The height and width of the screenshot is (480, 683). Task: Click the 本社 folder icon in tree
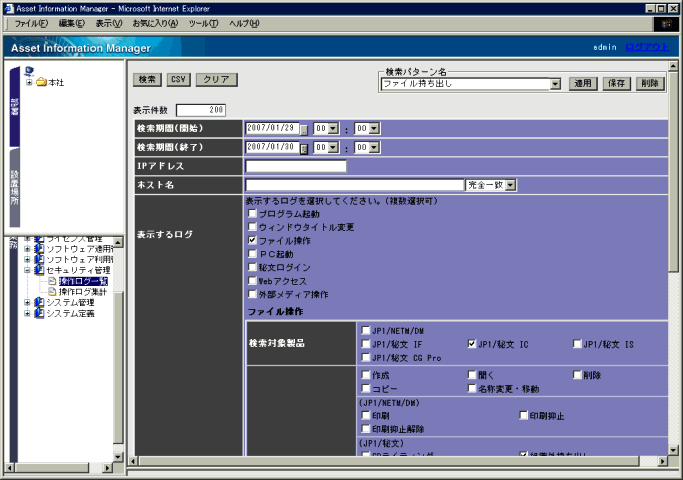click(x=42, y=83)
